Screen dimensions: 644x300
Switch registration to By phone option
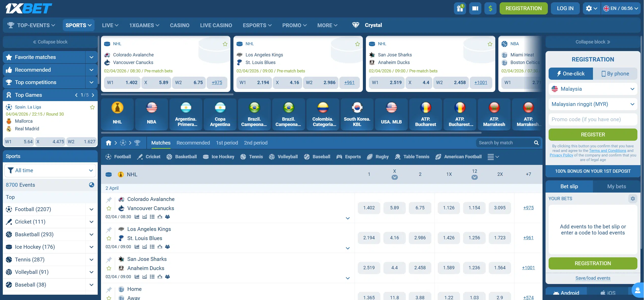click(x=615, y=73)
